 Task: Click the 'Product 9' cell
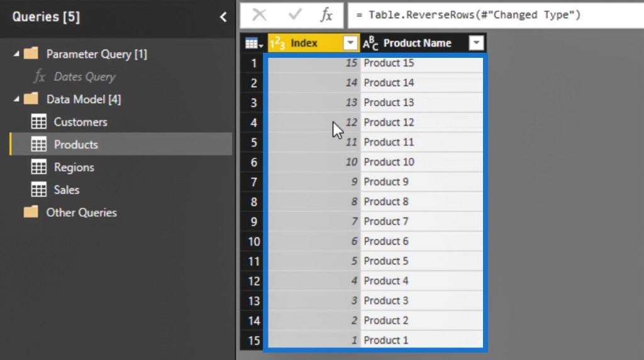click(x=422, y=182)
